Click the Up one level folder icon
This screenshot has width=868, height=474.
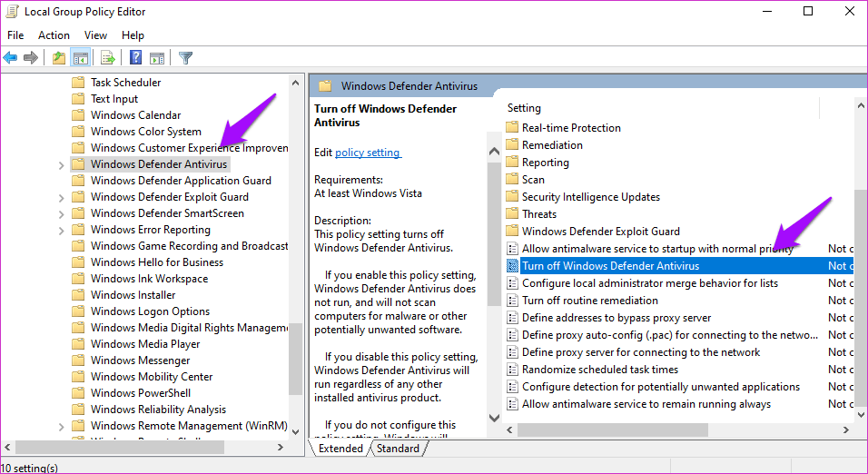tap(59, 57)
